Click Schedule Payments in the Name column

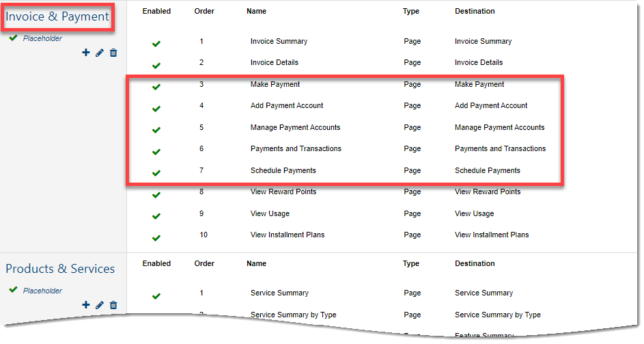(x=283, y=170)
